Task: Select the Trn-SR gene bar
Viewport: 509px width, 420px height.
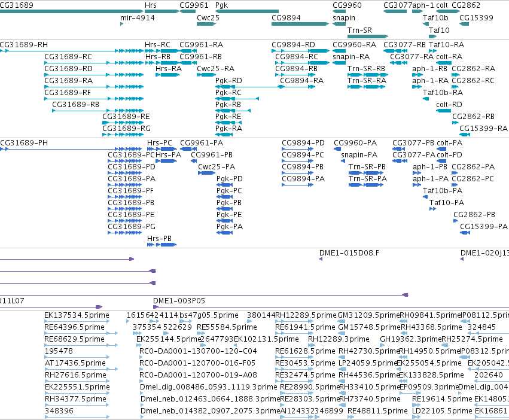Action: 368,36
